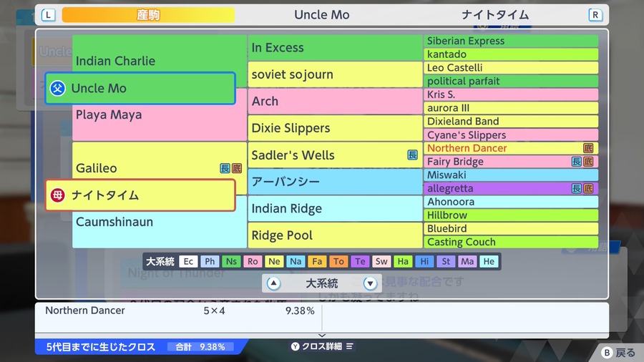Click the L shoulder button icon

point(48,15)
